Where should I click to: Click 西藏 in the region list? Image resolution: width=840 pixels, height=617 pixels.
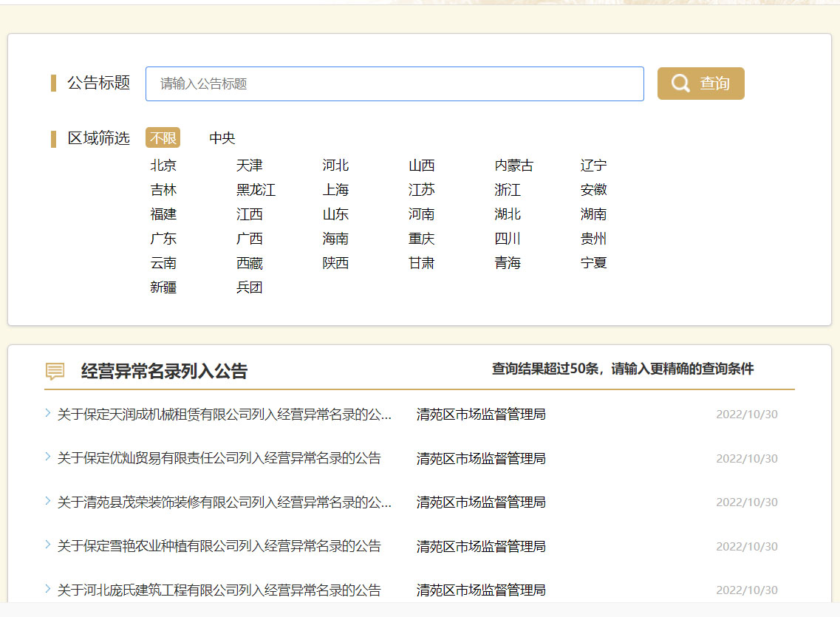pos(250,263)
